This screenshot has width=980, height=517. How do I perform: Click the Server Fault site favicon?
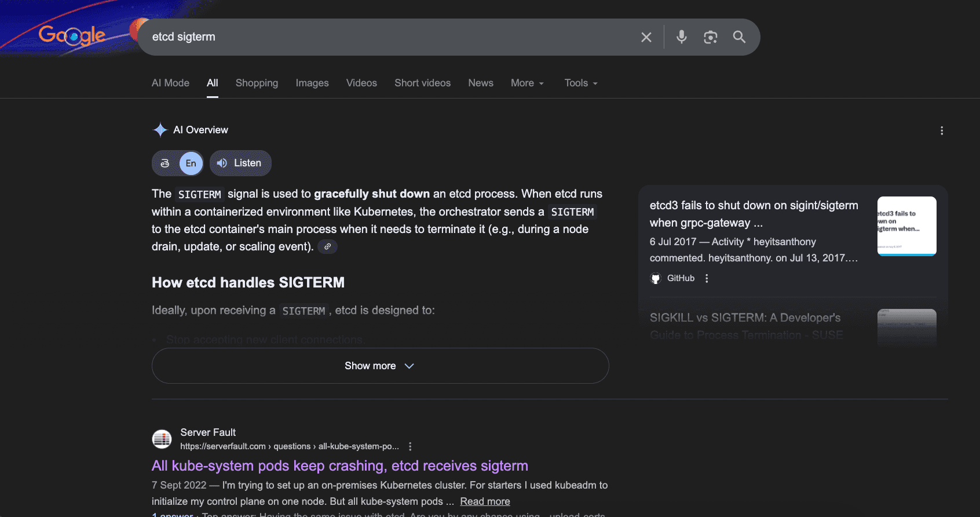tap(162, 439)
